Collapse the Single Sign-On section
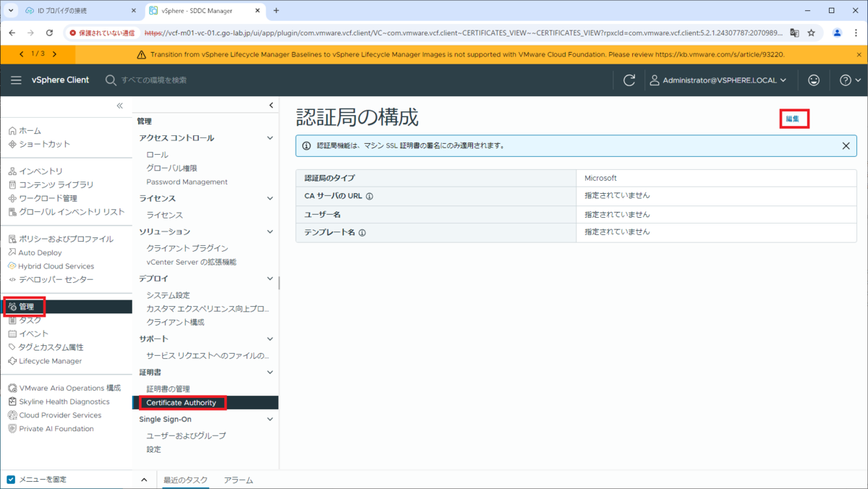868x489 pixels. point(270,419)
